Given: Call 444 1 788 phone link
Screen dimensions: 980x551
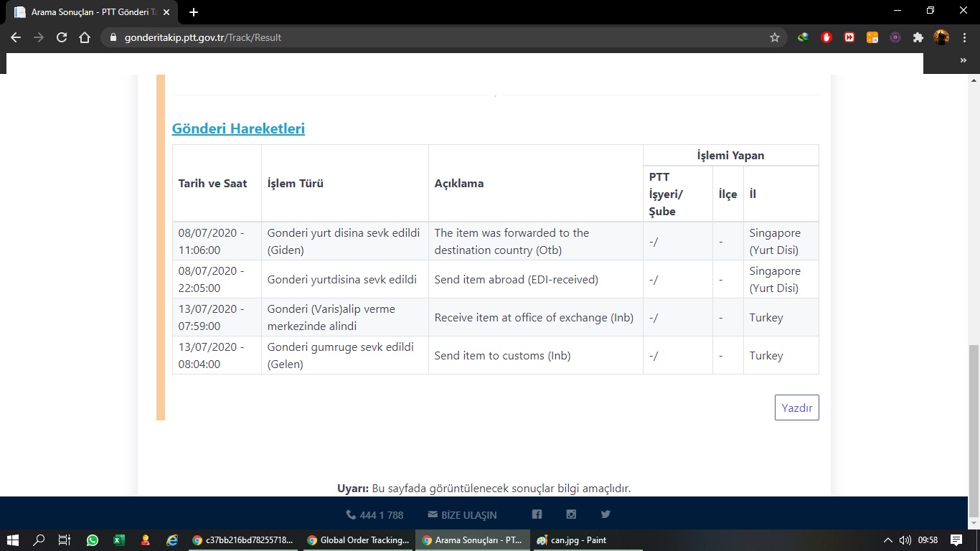Looking at the screenshot, I should click(374, 514).
